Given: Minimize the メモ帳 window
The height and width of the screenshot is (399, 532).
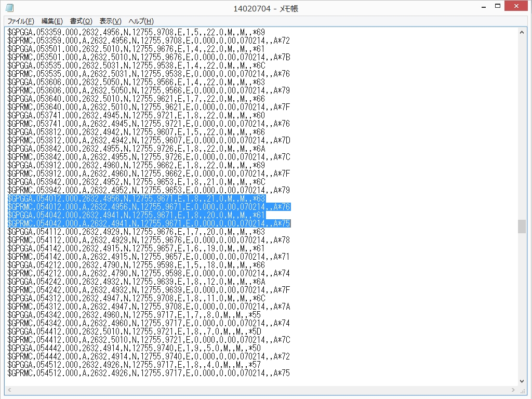Looking at the screenshot, I should click(484, 6).
